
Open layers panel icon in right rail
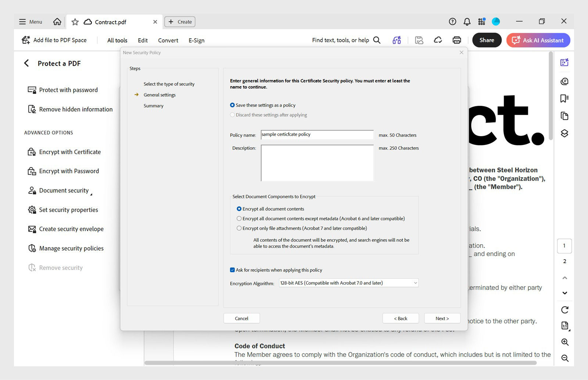point(564,133)
